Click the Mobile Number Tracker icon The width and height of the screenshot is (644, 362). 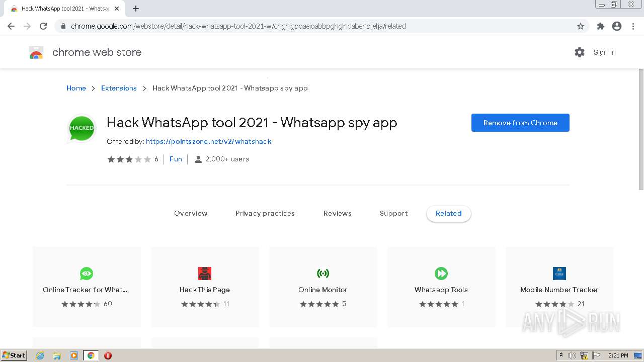click(x=559, y=274)
